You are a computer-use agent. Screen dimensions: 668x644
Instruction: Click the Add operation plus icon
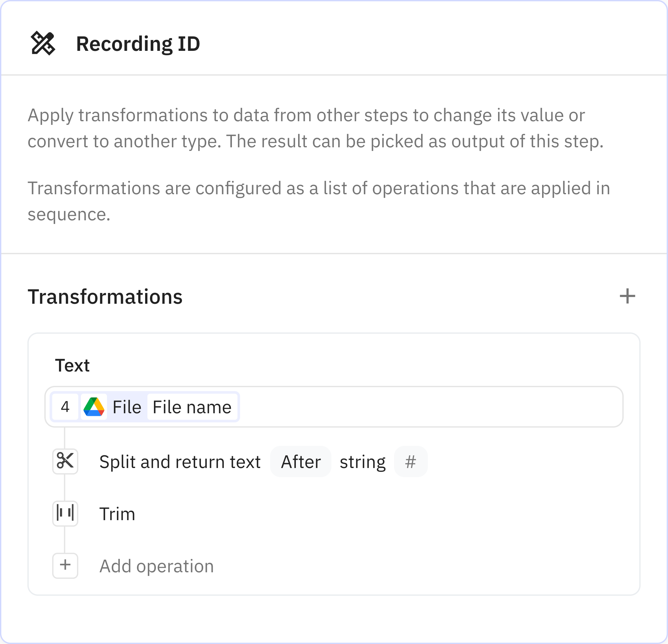point(65,565)
